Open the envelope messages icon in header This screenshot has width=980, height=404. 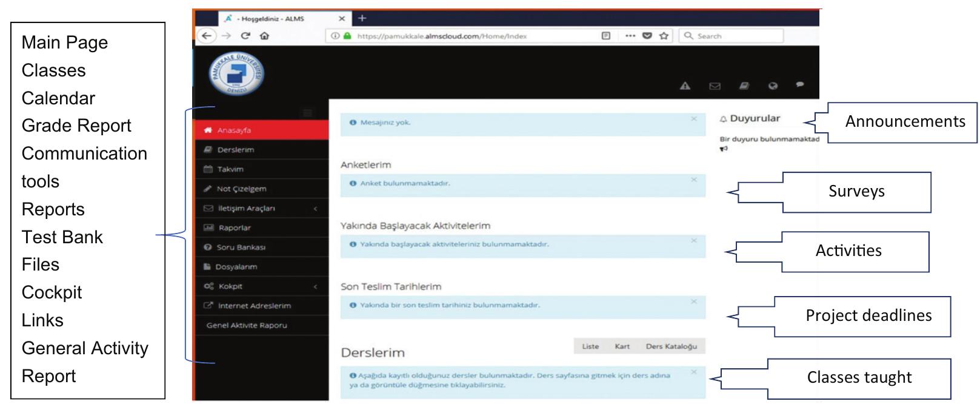(x=715, y=86)
